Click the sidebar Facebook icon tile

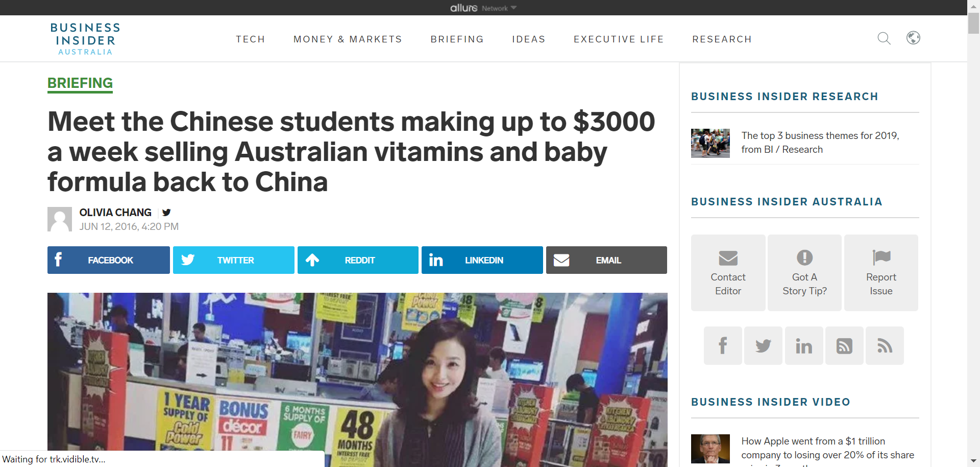[x=723, y=346]
